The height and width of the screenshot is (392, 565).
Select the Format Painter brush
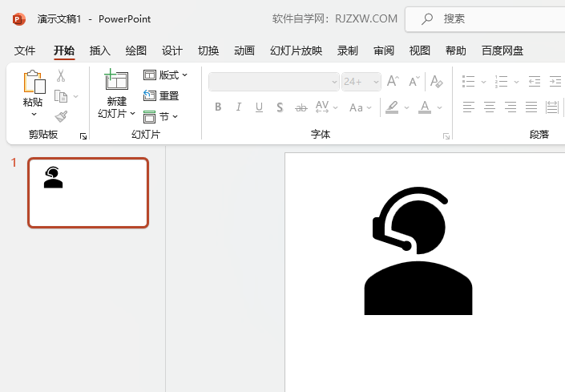(61, 116)
